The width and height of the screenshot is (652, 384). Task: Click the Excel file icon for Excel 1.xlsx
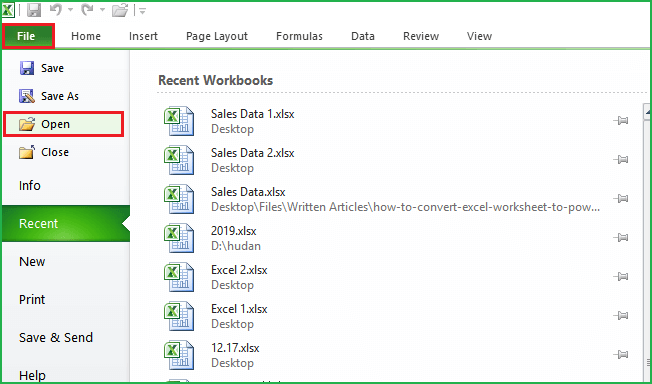point(179,316)
